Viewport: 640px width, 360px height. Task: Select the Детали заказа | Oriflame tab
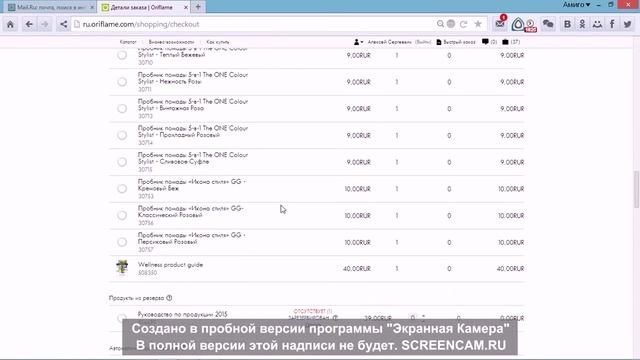click(x=144, y=7)
